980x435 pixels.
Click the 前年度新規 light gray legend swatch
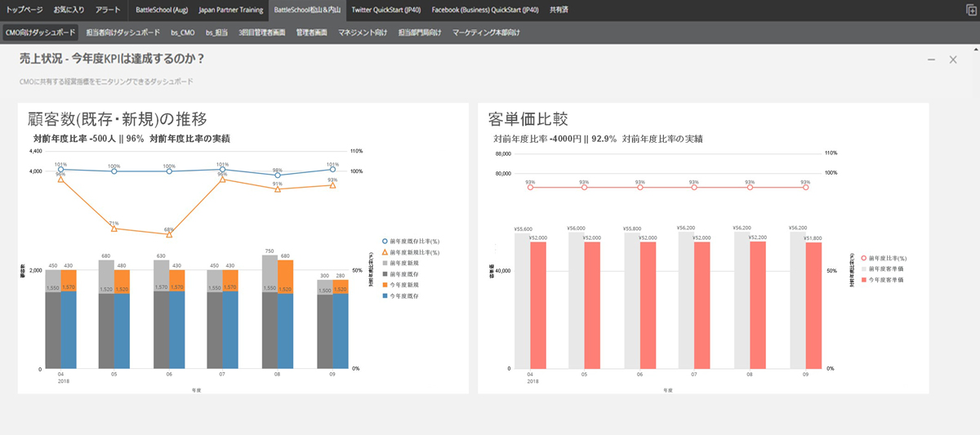click(x=385, y=263)
